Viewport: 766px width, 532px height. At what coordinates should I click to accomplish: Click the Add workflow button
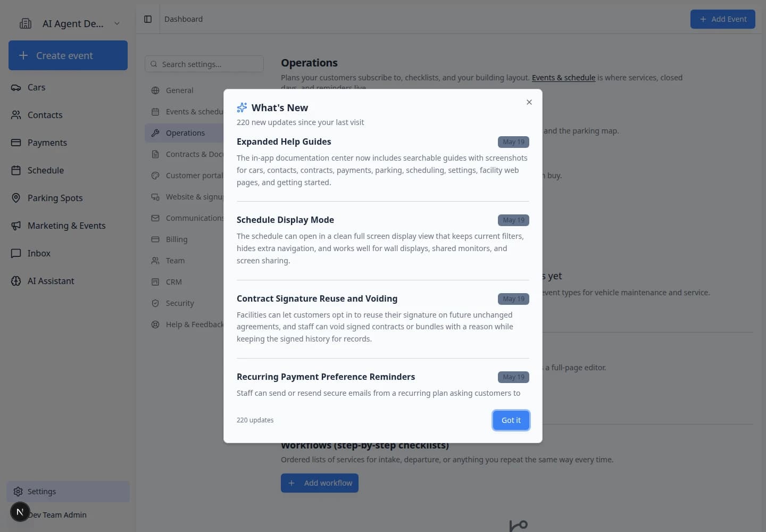320,483
